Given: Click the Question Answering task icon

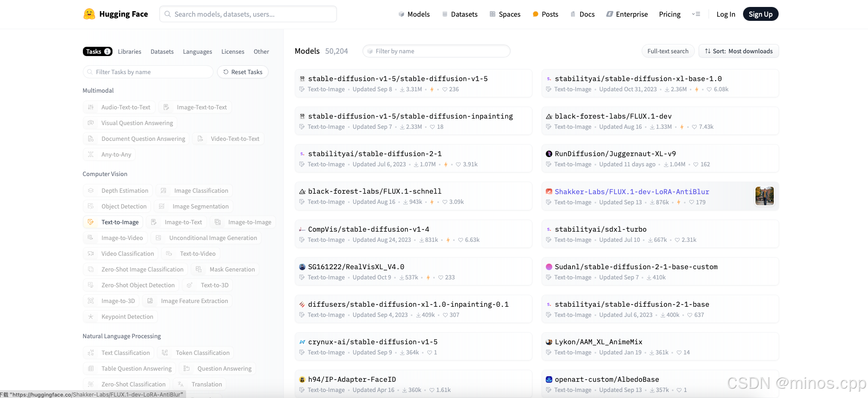Looking at the screenshot, I should pyautogui.click(x=187, y=368).
